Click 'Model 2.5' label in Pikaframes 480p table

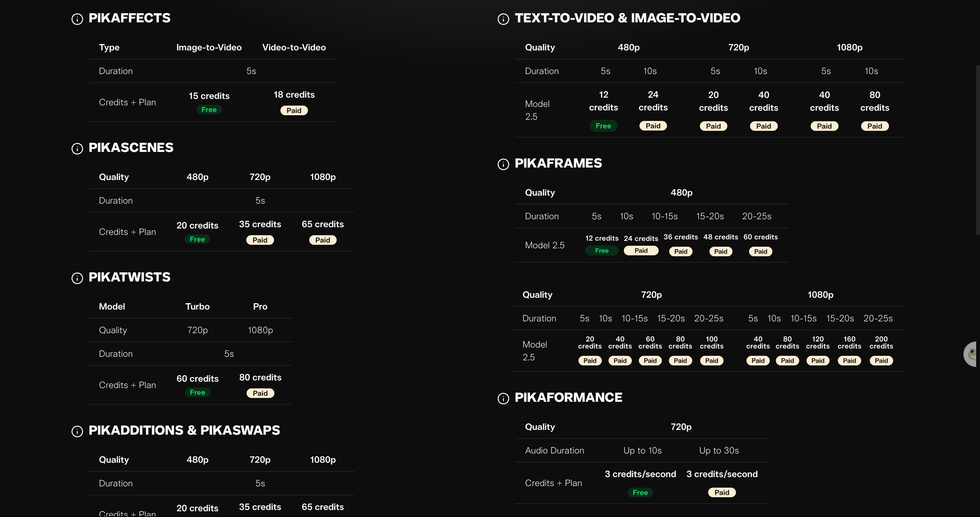click(x=544, y=245)
